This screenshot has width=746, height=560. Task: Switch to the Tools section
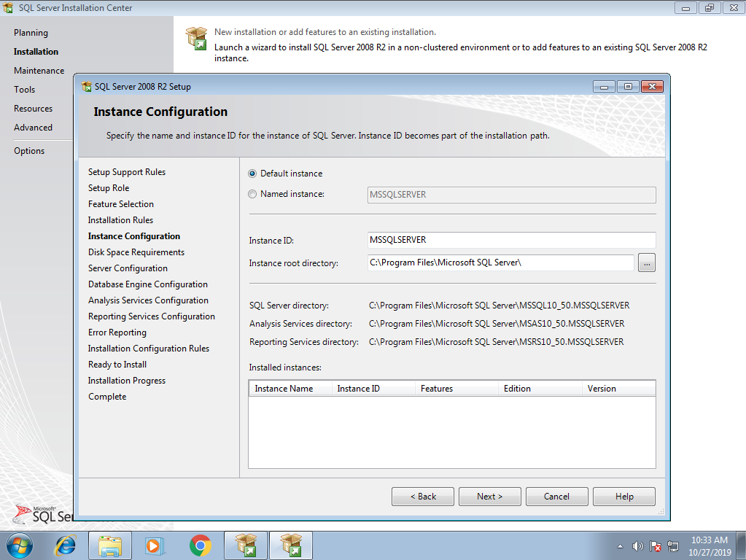coord(24,90)
